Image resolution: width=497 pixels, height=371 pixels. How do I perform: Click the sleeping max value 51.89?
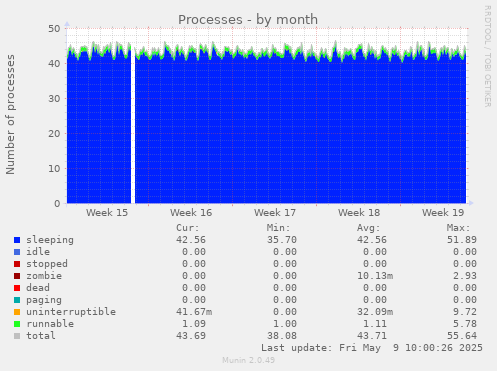pyautogui.click(x=462, y=240)
